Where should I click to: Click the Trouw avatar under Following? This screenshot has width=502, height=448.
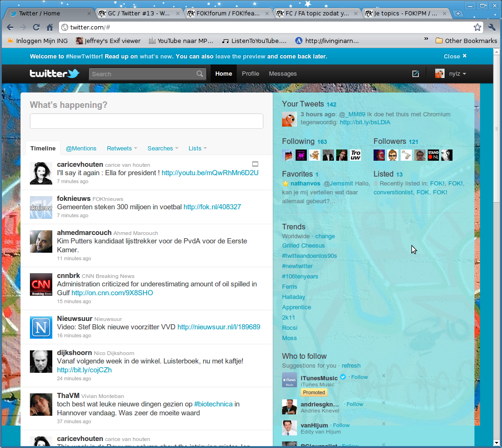355,155
